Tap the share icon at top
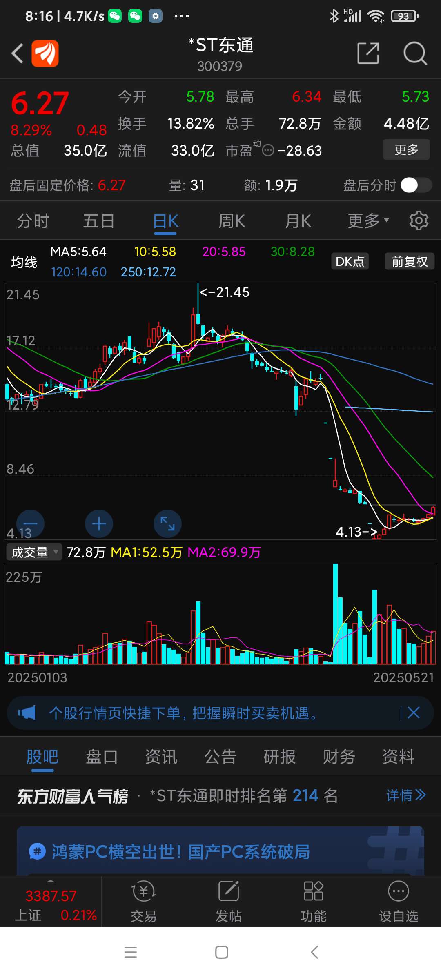The width and height of the screenshot is (441, 980). [368, 53]
